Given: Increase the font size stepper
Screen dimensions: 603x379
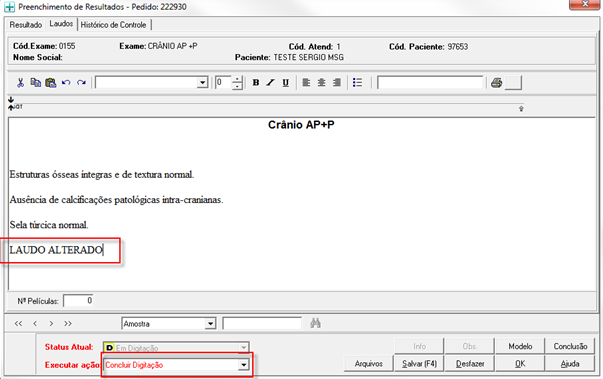Looking at the screenshot, I should point(238,80).
